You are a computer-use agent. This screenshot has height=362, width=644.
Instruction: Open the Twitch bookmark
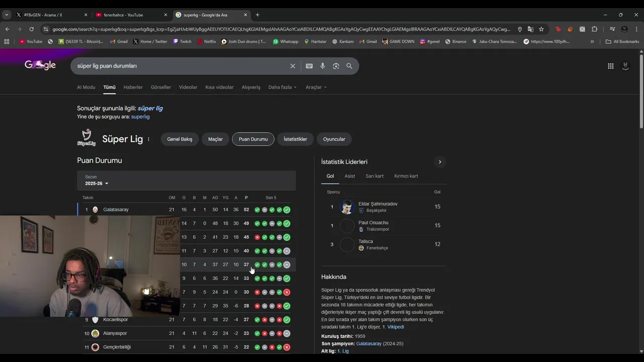[x=182, y=42]
